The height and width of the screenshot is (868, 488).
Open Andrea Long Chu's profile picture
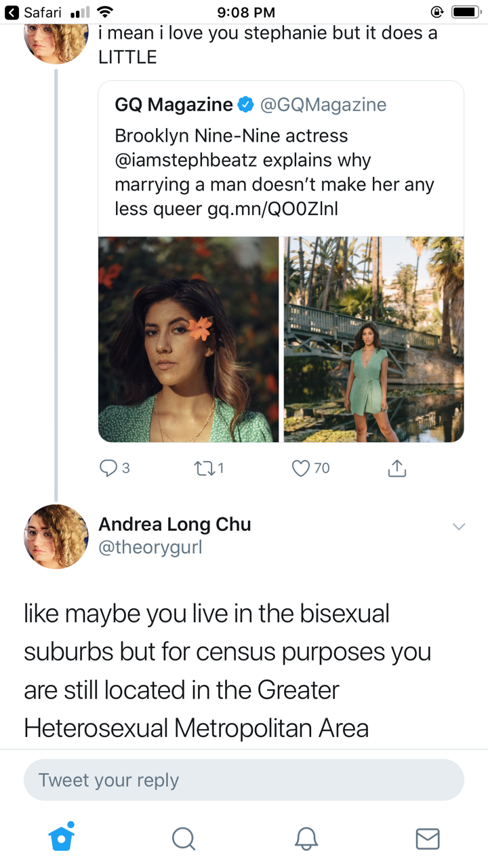click(56, 536)
